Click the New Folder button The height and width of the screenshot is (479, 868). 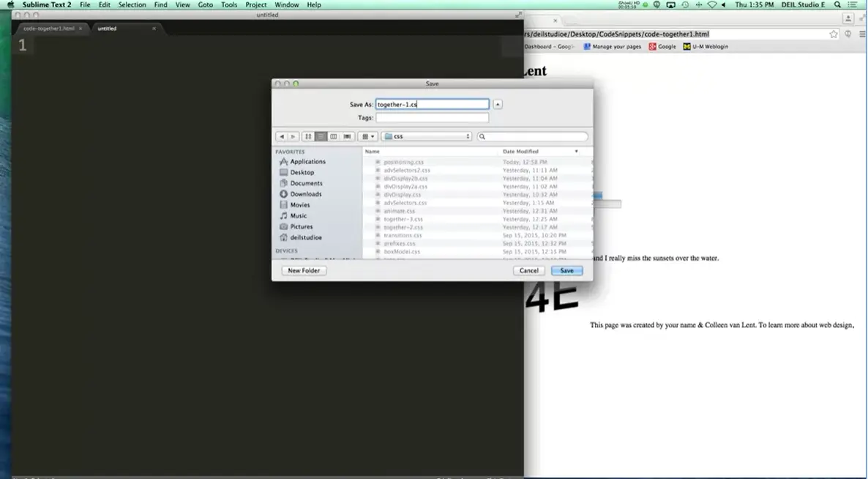[x=303, y=270]
